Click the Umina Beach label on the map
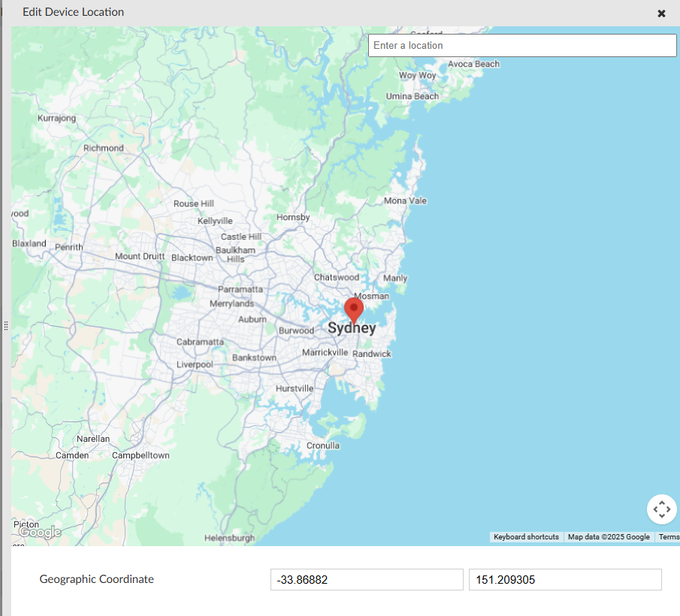 (x=413, y=96)
